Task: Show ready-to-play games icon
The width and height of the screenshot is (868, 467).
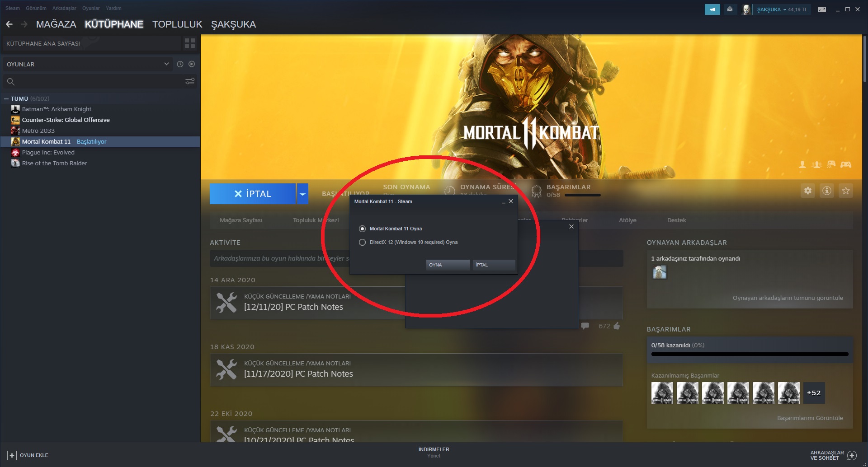Action: click(192, 64)
